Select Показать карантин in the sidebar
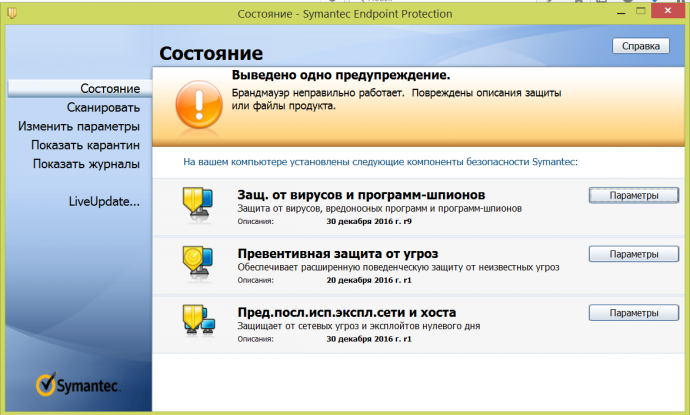Screen dimensions: 690x415 click(x=85, y=145)
